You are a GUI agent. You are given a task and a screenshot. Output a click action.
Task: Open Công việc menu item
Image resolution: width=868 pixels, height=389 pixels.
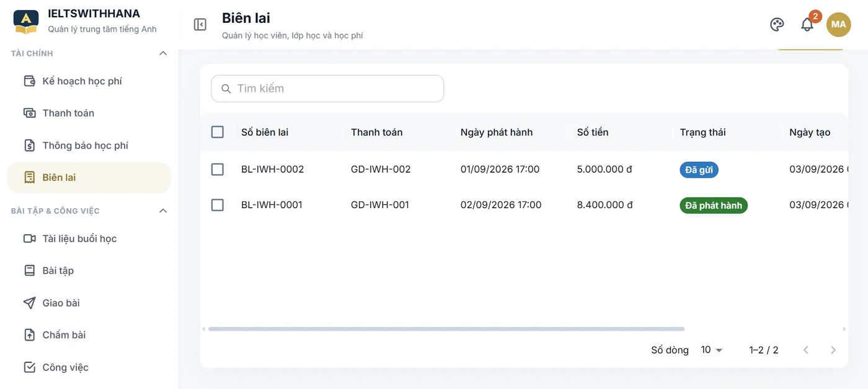[89, 367]
